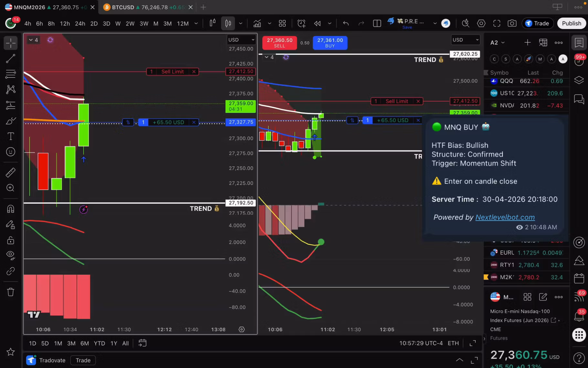Lock all drawing tools
The height and width of the screenshot is (368, 588).
(11, 240)
